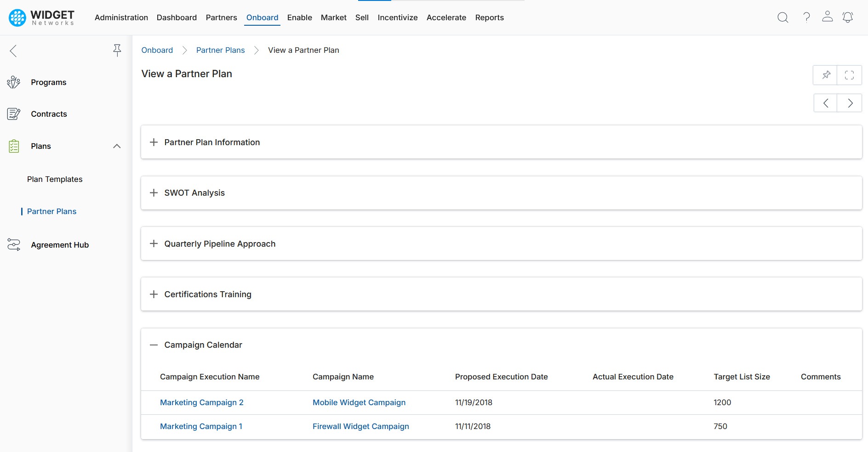The width and height of the screenshot is (868, 452).
Task: Pin the sidebar using pin icon
Action: 117,50
